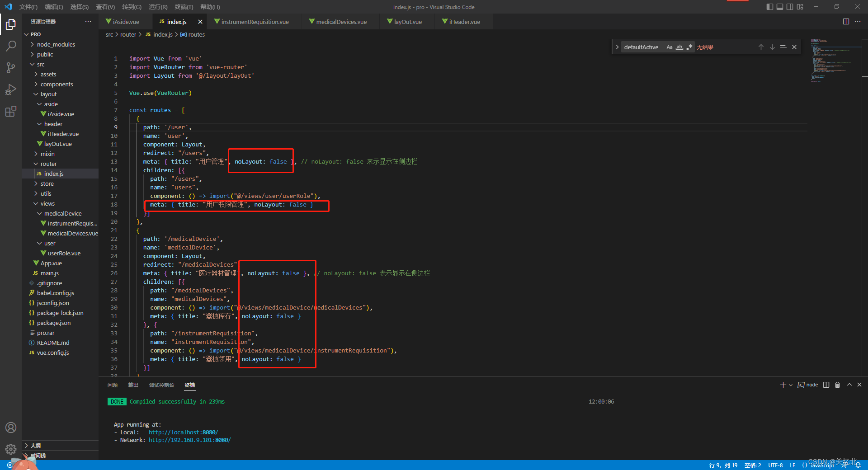Viewport: 868px width, 470px height.
Task: Open the network 192.168.9.101 link
Action: point(190,440)
